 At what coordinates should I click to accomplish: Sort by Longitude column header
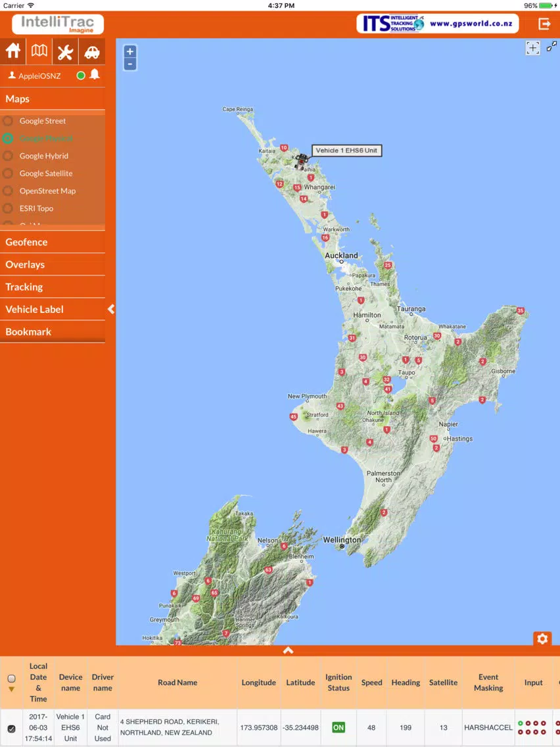tap(258, 682)
